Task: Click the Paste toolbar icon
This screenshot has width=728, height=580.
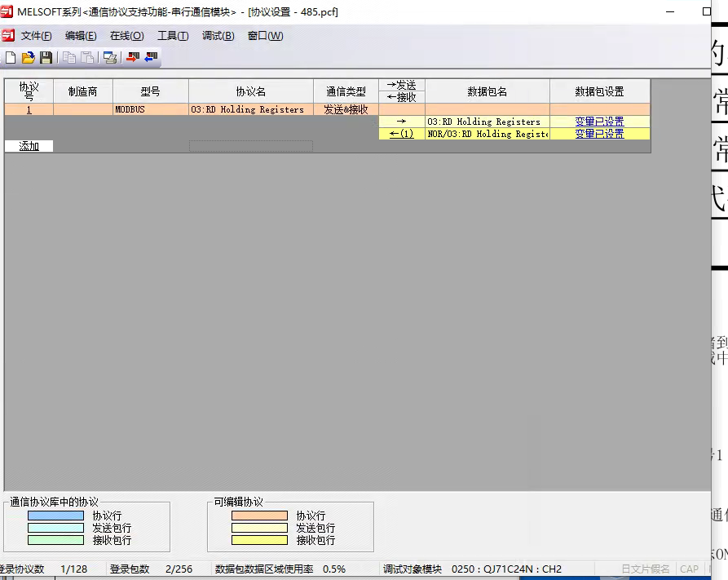Action: (87, 57)
